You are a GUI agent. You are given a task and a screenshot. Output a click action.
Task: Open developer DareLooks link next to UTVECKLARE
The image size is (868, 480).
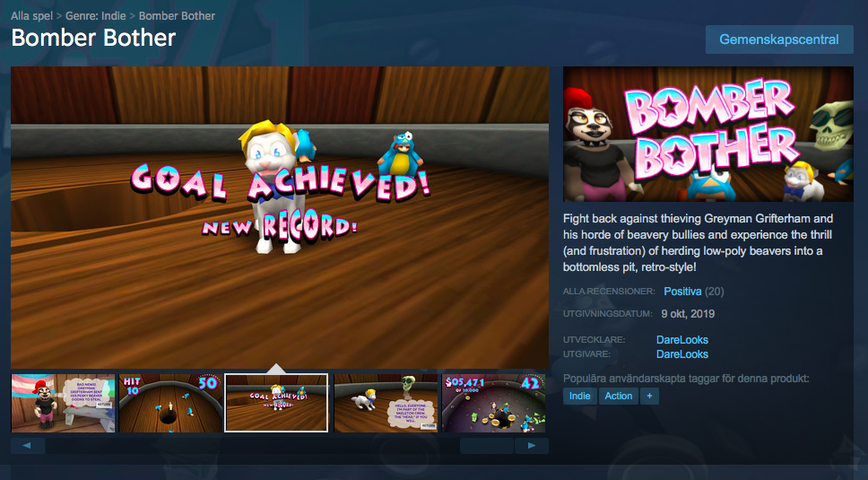(x=682, y=339)
